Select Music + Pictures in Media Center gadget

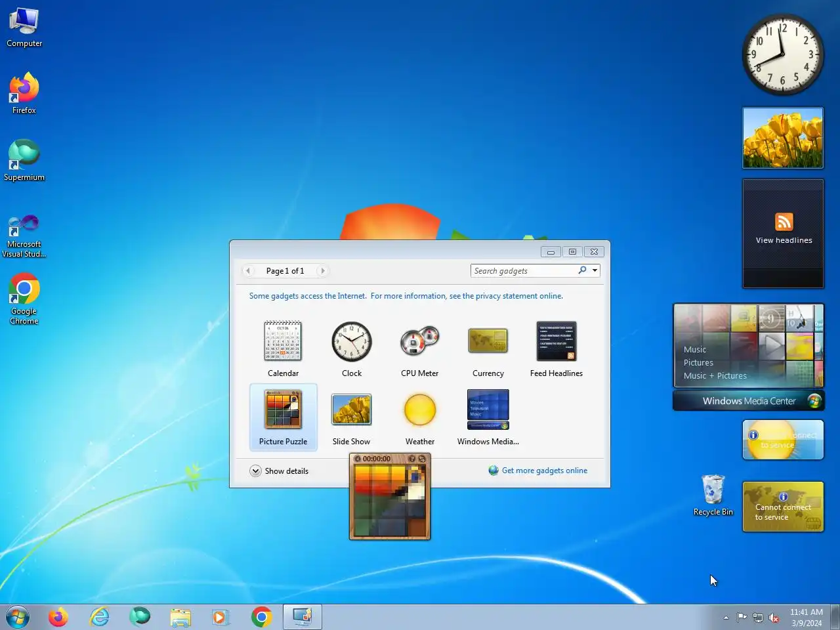pyautogui.click(x=715, y=375)
